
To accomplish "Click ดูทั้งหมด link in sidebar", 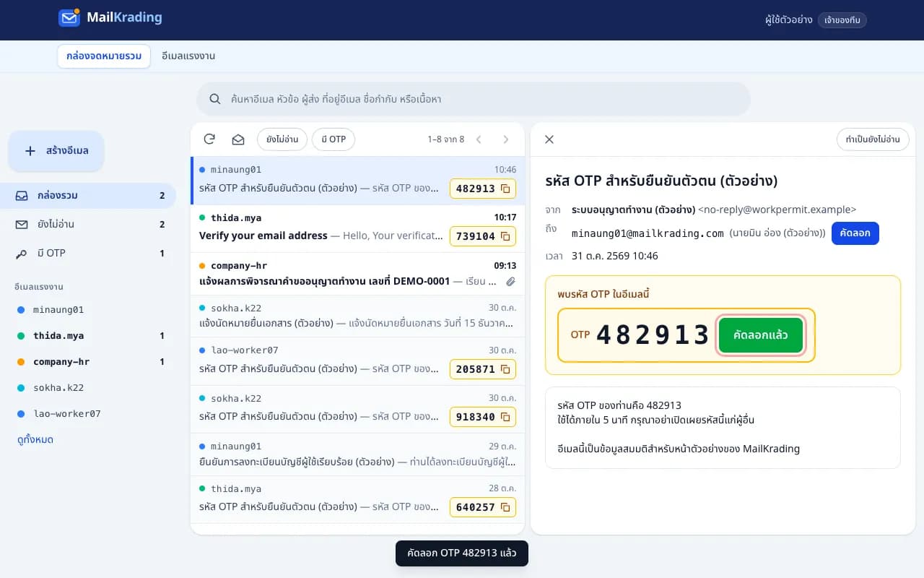I will [x=35, y=439].
